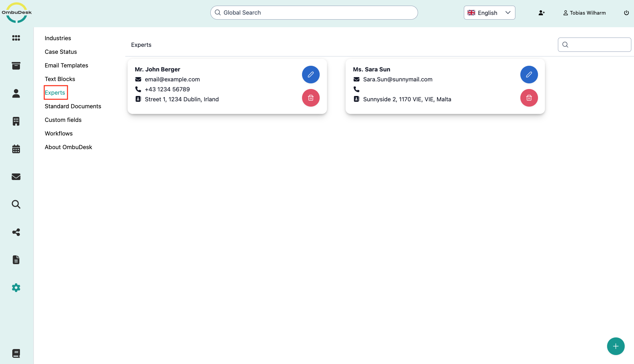634x364 pixels.
Task: Open the archive box icon in sidebar
Action: pyautogui.click(x=16, y=66)
